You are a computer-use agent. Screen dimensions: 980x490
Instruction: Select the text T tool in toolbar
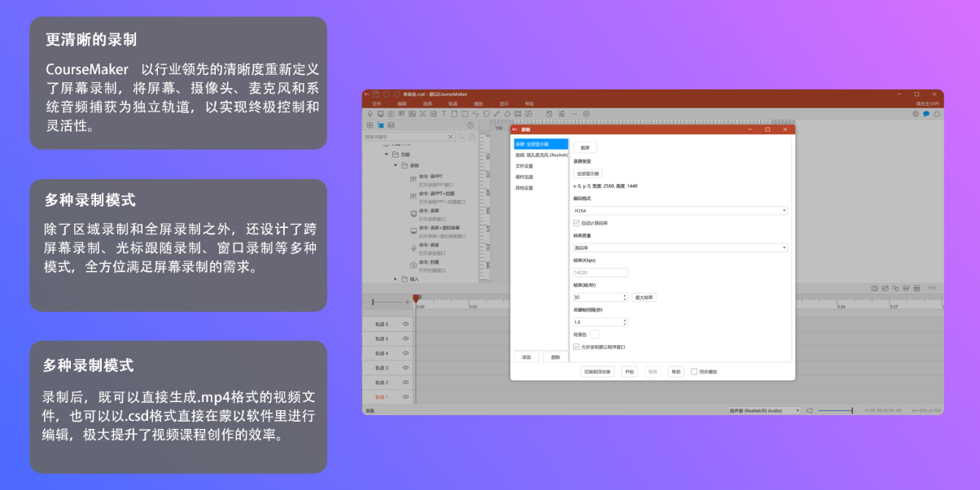[444, 114]
